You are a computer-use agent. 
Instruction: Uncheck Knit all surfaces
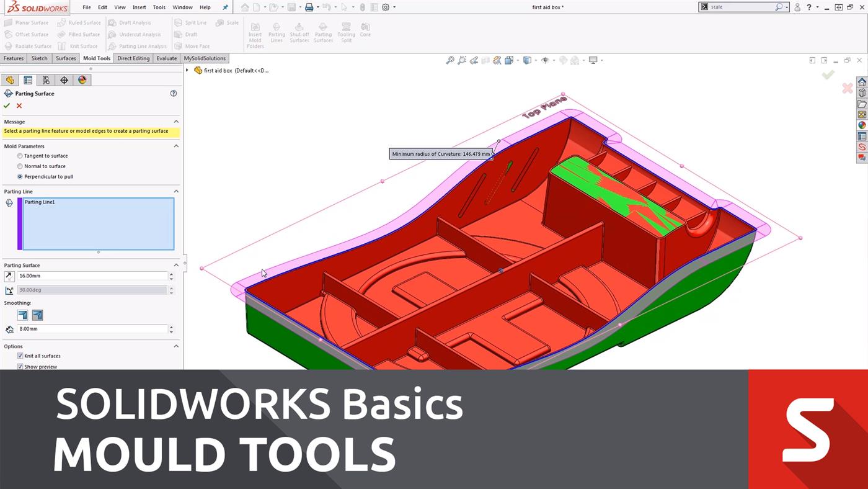tap(20, 356)
